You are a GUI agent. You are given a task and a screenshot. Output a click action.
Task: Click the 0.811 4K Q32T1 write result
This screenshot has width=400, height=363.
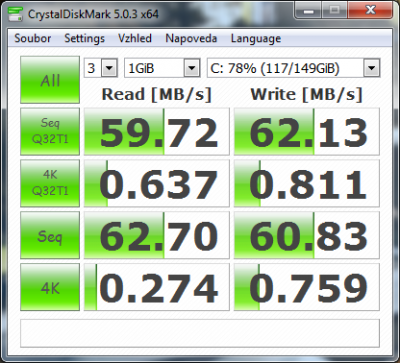(x=307, y=183)
